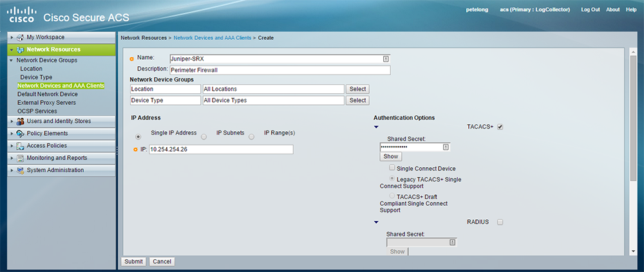Expand Monitoring and Reports arrow
The height and width of the screenshot is (272, 644).
12,158
